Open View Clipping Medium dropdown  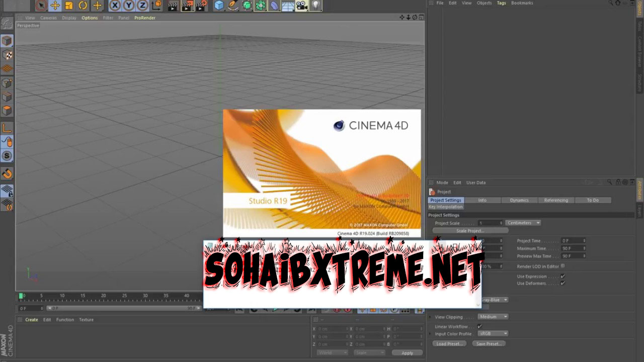pyautogui.click(x=493, y=317)
